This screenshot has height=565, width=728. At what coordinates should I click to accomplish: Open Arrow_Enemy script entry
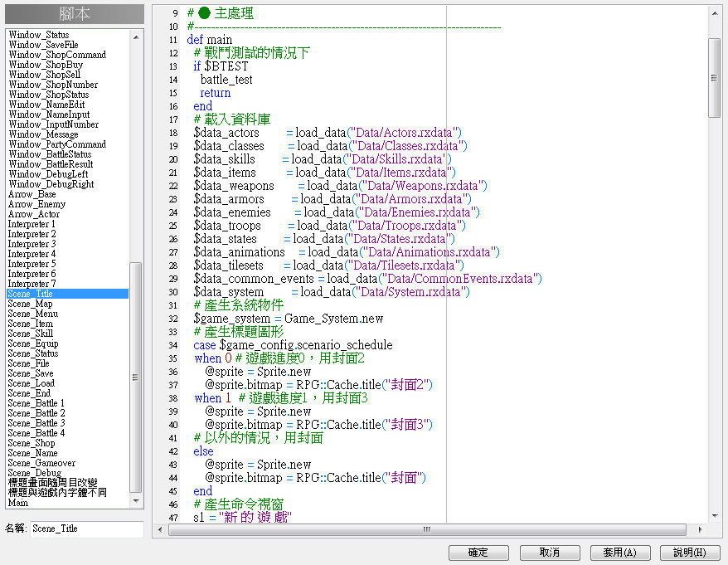(x=36, y=204)
